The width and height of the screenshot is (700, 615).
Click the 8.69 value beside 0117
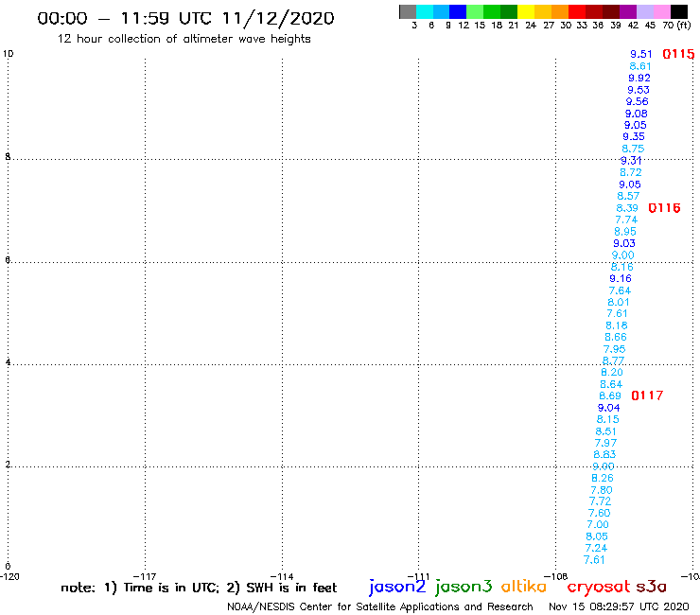point(610,395)
